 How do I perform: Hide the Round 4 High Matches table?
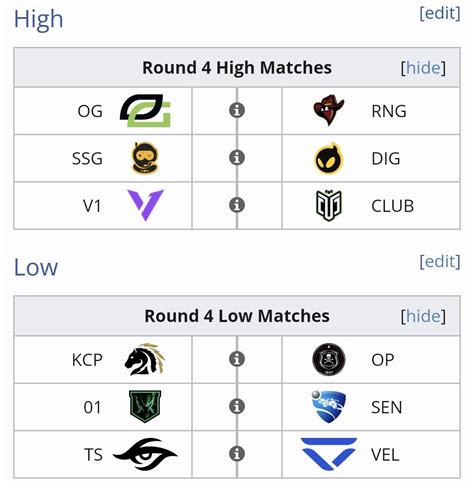(x=423, y=68)
